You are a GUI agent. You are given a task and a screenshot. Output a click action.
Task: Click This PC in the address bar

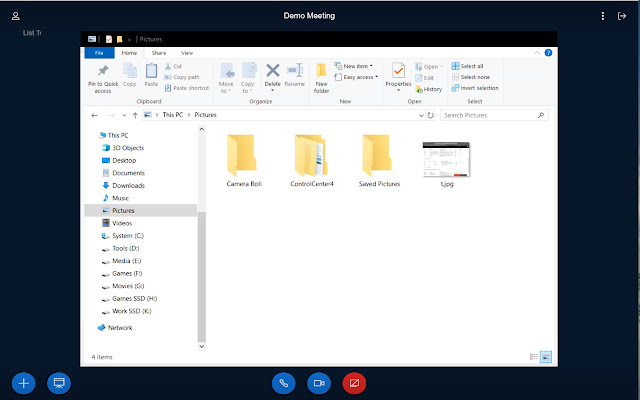(173, 115)
